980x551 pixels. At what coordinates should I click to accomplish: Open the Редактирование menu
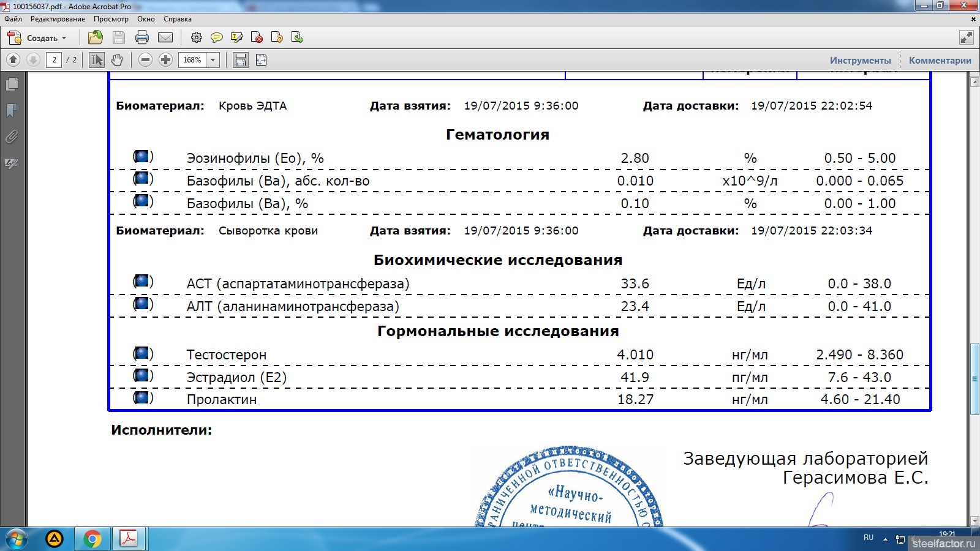click(58, 19)
